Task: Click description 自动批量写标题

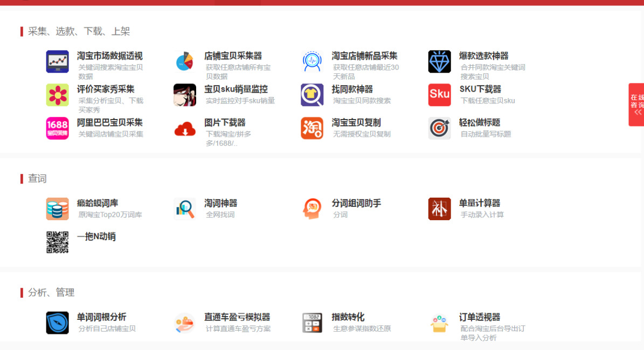Action: [486, 134]
